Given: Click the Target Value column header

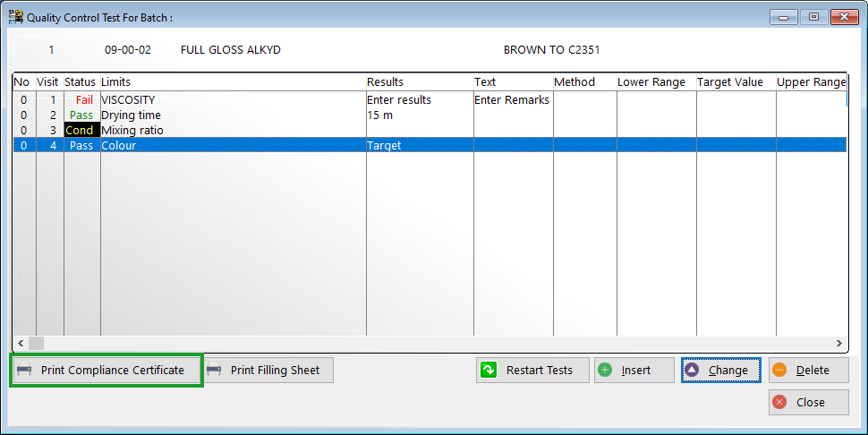Looking at the screenshot, I should coord(729,82).
